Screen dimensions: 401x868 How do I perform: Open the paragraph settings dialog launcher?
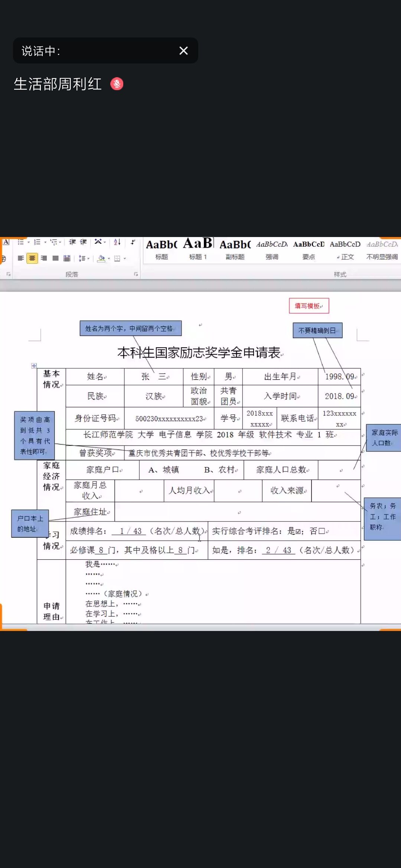(x=136, y=274)
